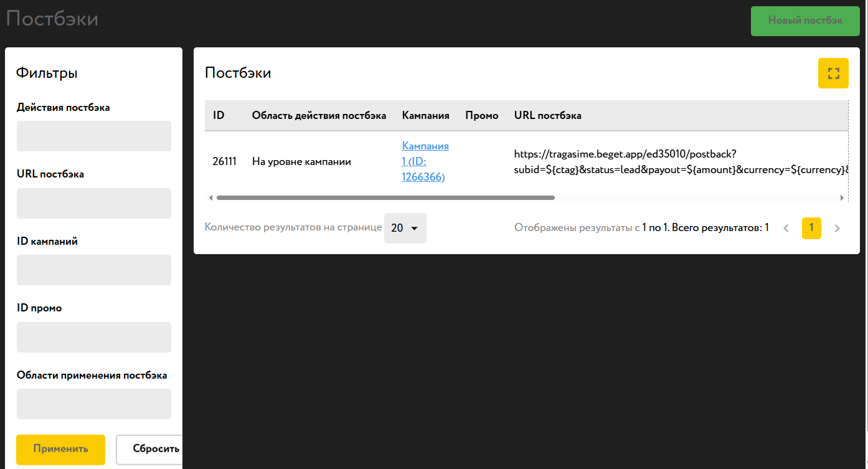The image size is (868, 469).
Task: Focus the ID промо filter field
Action: [x=94, y=337]
